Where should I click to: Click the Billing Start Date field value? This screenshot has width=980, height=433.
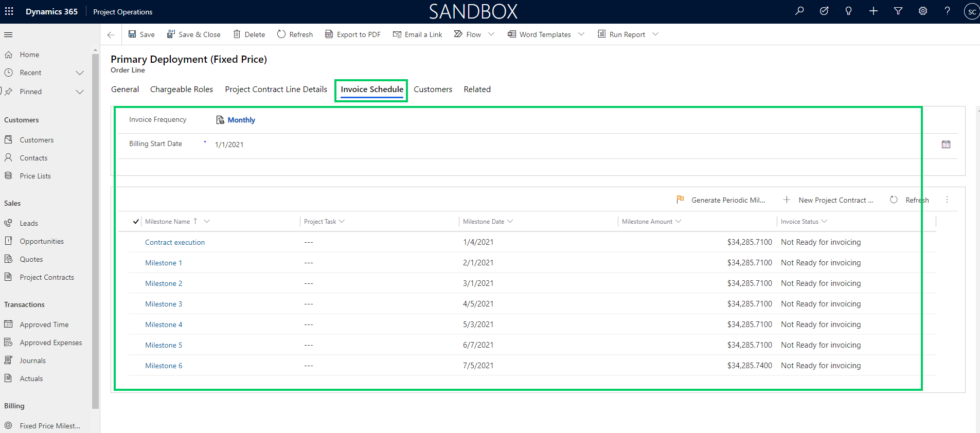[x=229, y=145]
